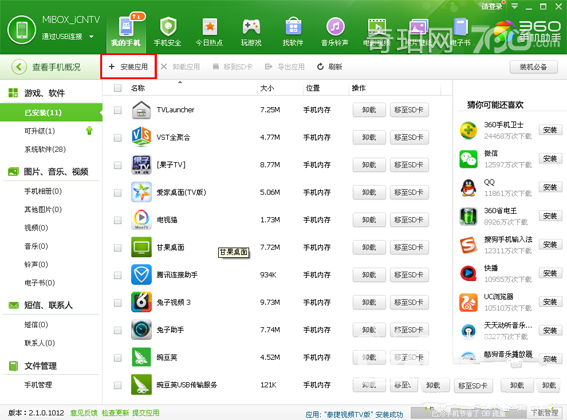
Task: Click the 豌豆荚 app icon
Action: click(x=141, y=357)
